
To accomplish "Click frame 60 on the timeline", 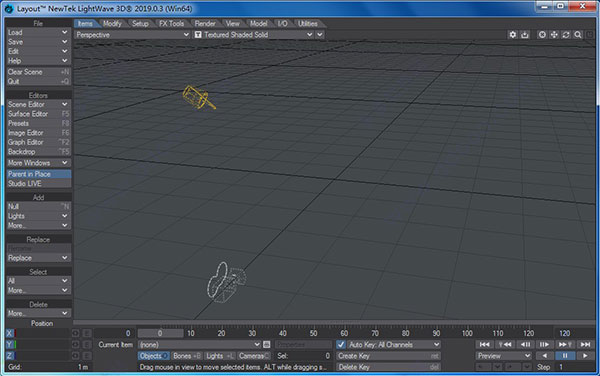I will (x=344, y=333).
